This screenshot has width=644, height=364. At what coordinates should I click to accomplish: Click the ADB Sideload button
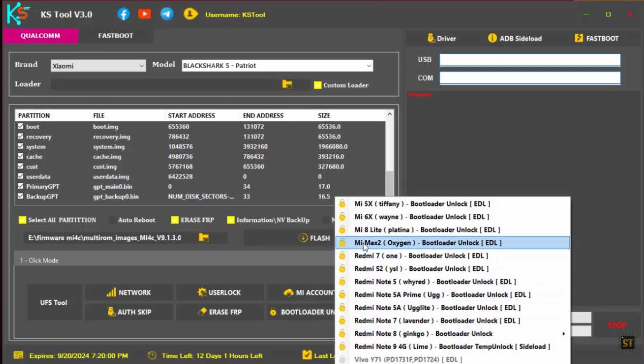(515, 39)
